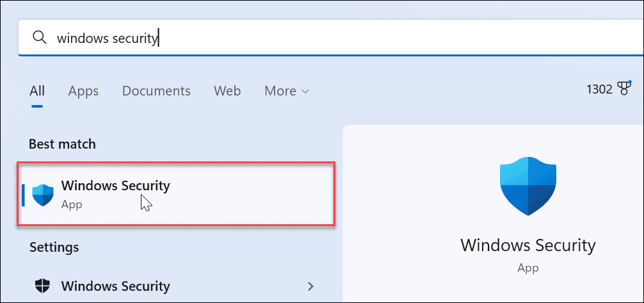Image resolution: width=644 pixels, height=303 pixels.
Task: Expand the arrow beside Windows Security settings
Action: click(x=311, y=286)
